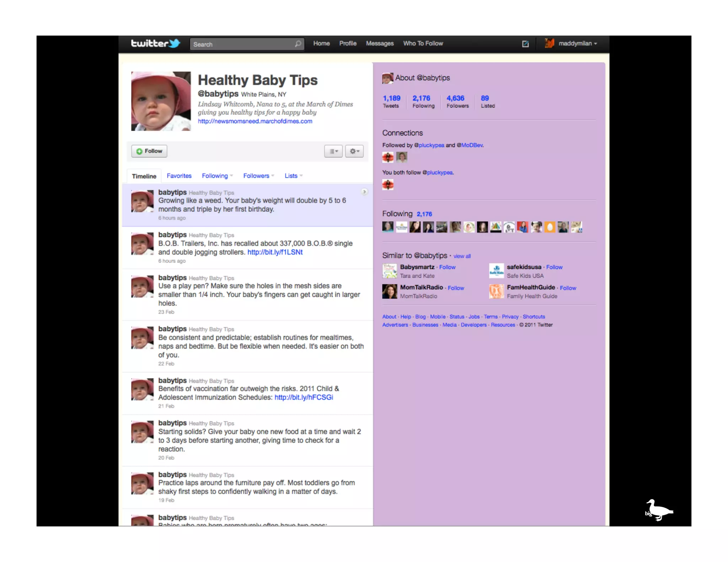Follow the Babysmartz account
728x562 pixels.
pyautogui.click(x=447, y=267)
